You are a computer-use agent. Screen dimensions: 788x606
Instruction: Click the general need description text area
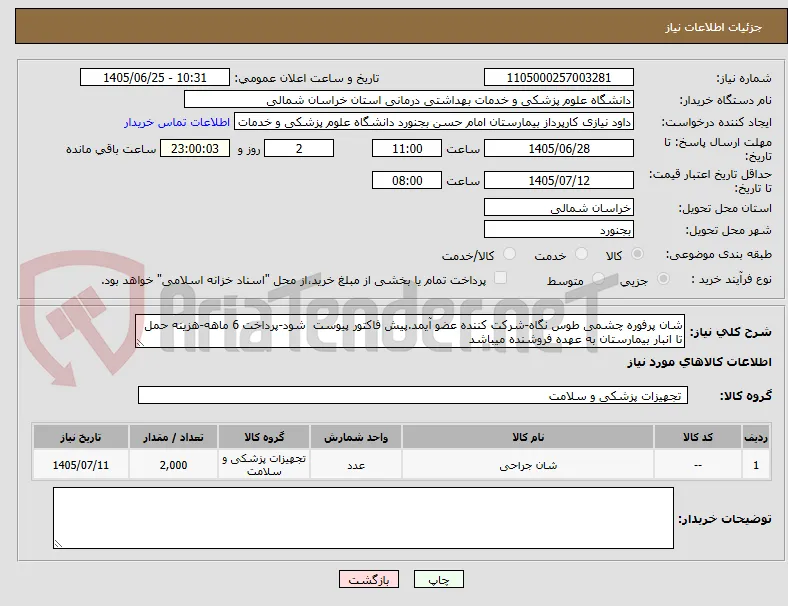(410, 332)
